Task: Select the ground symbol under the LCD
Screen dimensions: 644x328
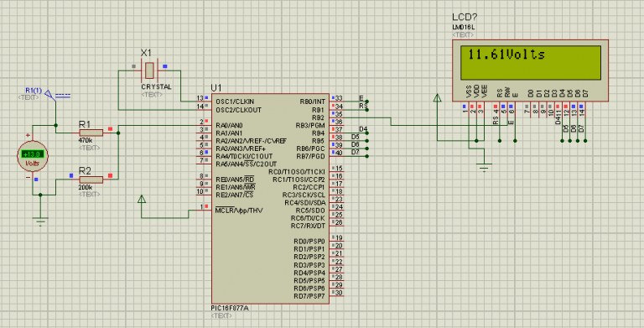Action: click(484, 167)
